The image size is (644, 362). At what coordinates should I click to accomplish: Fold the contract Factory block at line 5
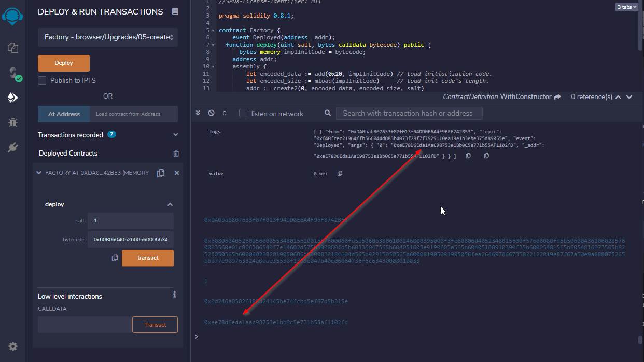pos(213,31)
